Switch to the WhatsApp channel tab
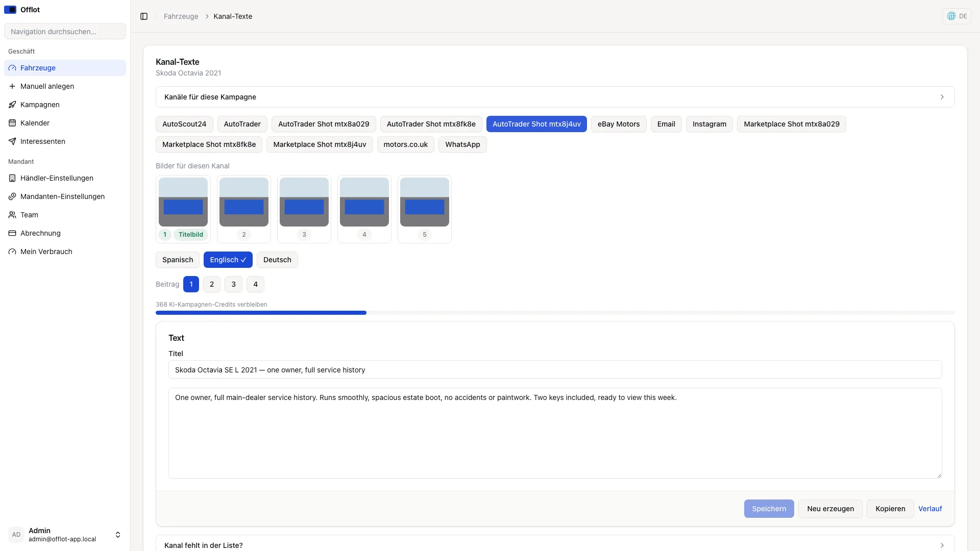The height and width of the screenshot is (551, 980). pyautogui.click(x=462, y=144)
